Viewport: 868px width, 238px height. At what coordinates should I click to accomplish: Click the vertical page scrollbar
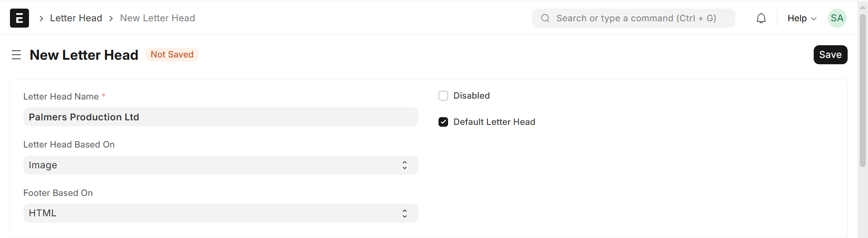(863, 90)
